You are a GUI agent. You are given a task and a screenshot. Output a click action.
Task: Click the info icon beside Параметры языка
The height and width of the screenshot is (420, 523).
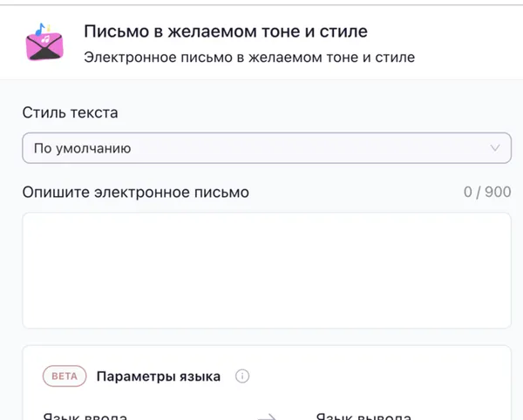coord(242,376)
